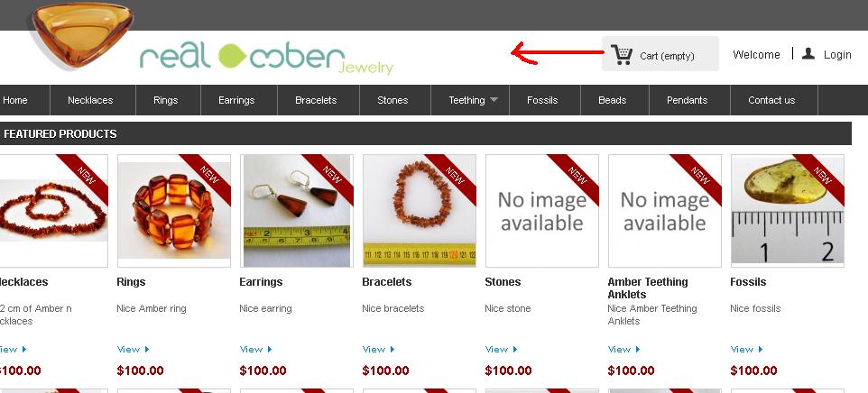
Task: Click the amber stone logo image
Action: (x=81, y=34)
